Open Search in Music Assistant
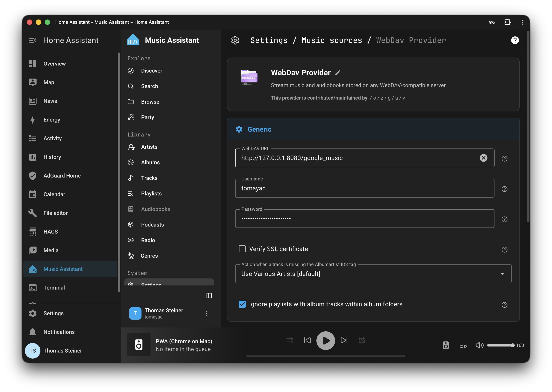This screenshot has width=552, height=392. 169,86
